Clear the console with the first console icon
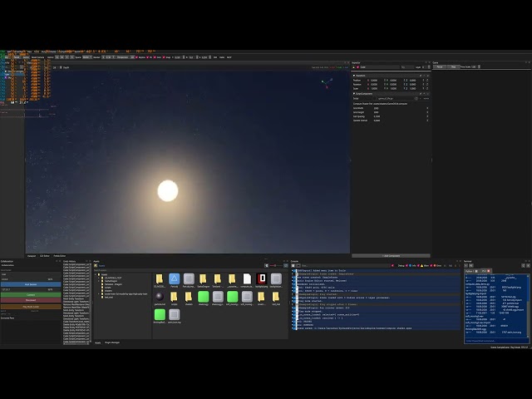532x399 pixels. pyautogui.click(x=293, y=266)
